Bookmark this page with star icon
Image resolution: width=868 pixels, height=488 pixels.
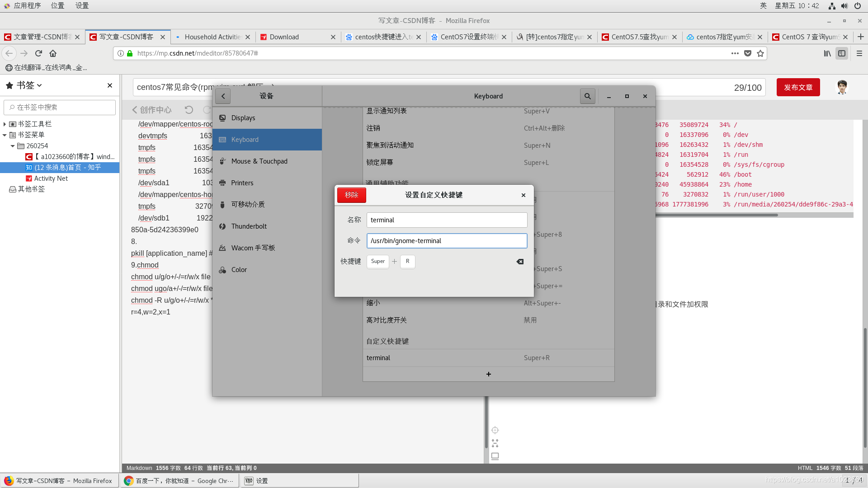pyautogui.click(x=760, y=53)
